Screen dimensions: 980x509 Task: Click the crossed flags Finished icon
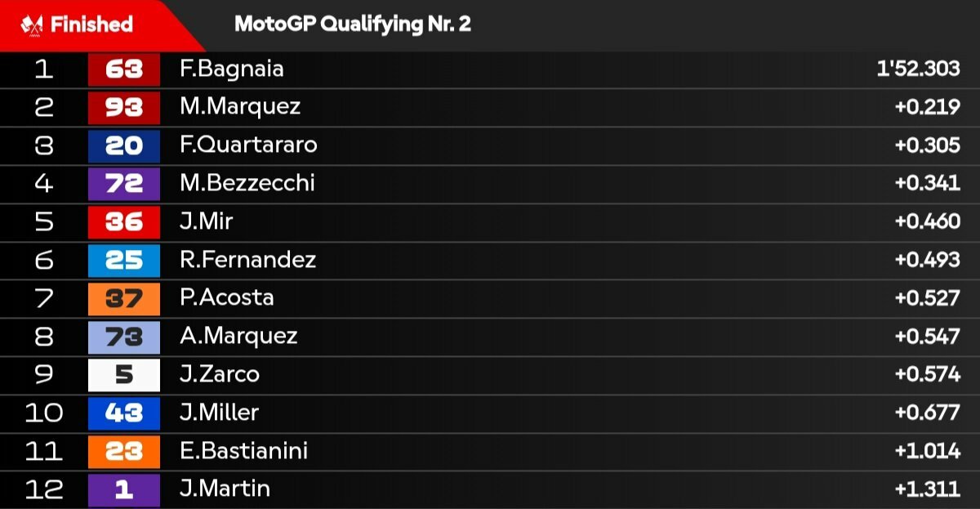pos(32,25)
